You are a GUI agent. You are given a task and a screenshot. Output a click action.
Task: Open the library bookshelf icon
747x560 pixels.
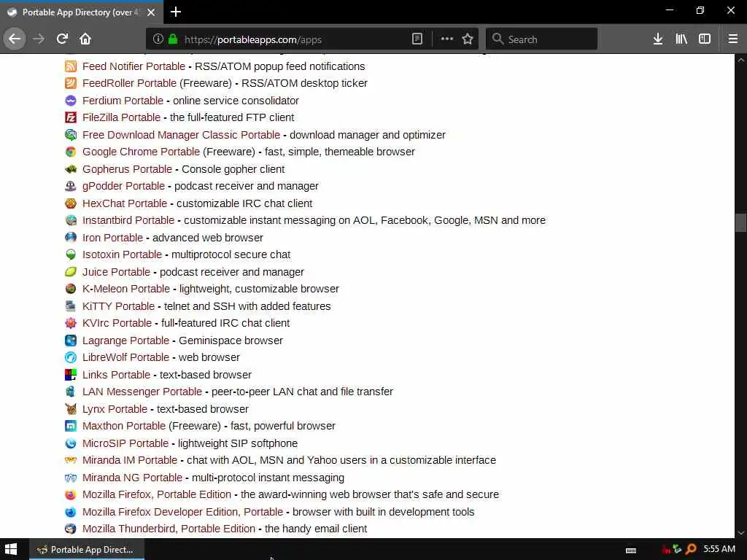[681, 39]
